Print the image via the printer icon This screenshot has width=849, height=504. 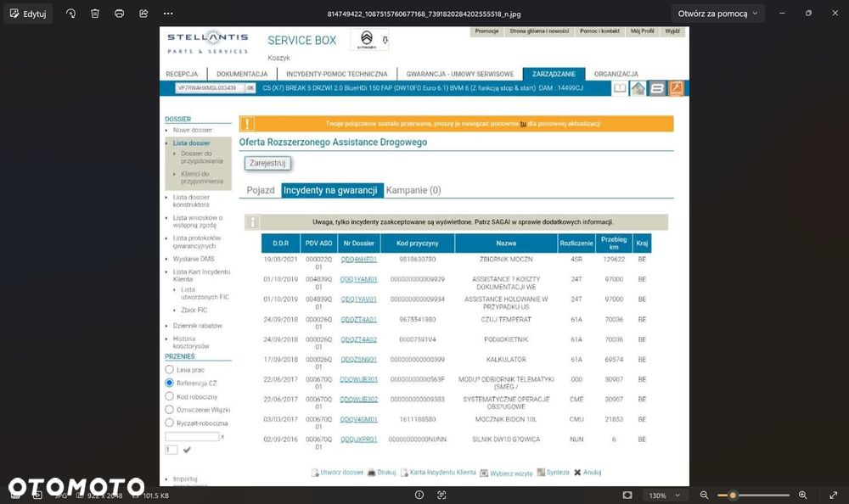119,14
